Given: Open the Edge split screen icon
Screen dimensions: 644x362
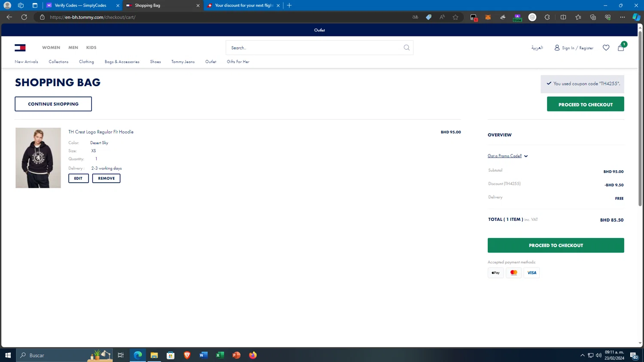Looking at the screenshot, I should (563, 17).
